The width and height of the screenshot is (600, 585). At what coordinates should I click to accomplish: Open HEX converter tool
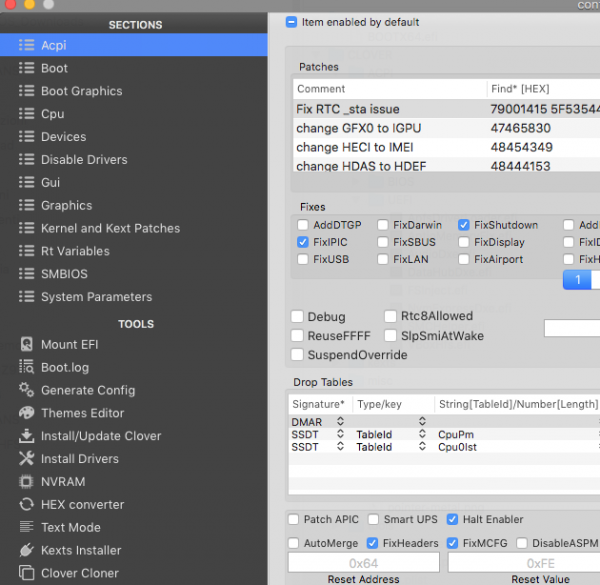pos(82,504)
